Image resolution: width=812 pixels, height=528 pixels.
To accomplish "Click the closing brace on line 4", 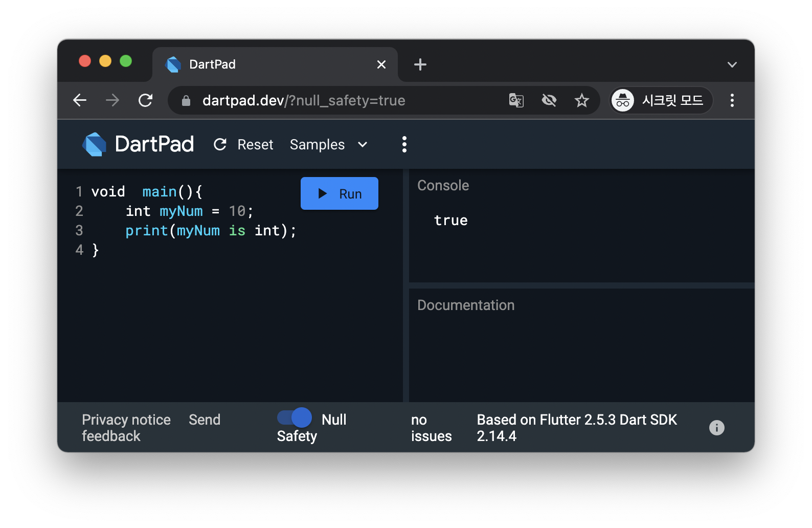I will 95,250.
